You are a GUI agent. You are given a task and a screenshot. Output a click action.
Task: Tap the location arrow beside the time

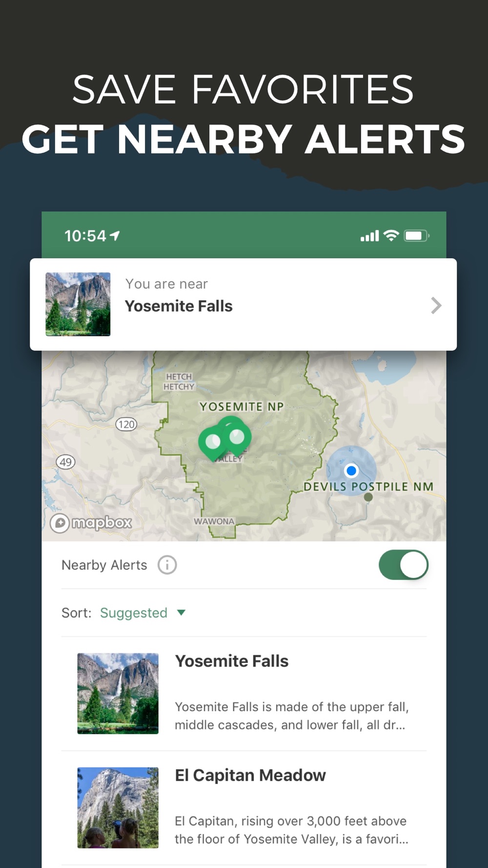pyautogui.click(x=115, y=236)
